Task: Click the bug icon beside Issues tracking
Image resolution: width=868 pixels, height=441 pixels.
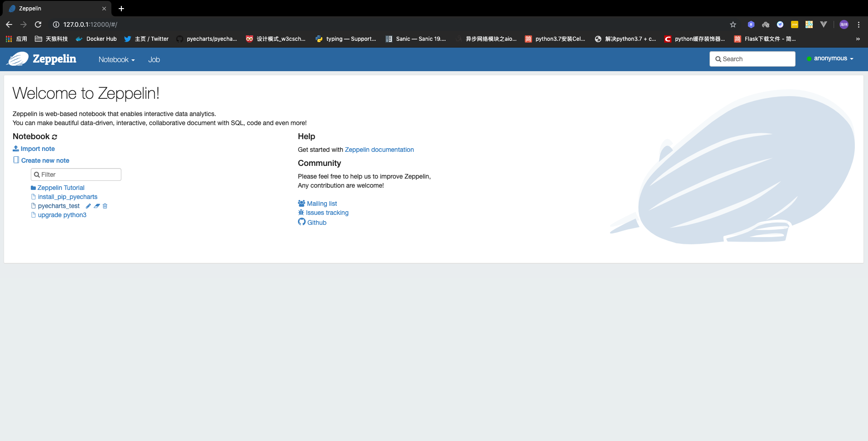Action: click(301, 212)
